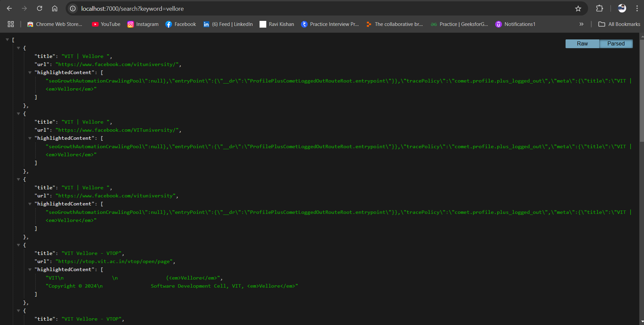Open the Ravi Kishan bookmark
Screen dimensions: 644x325
(x=277, y=24)
